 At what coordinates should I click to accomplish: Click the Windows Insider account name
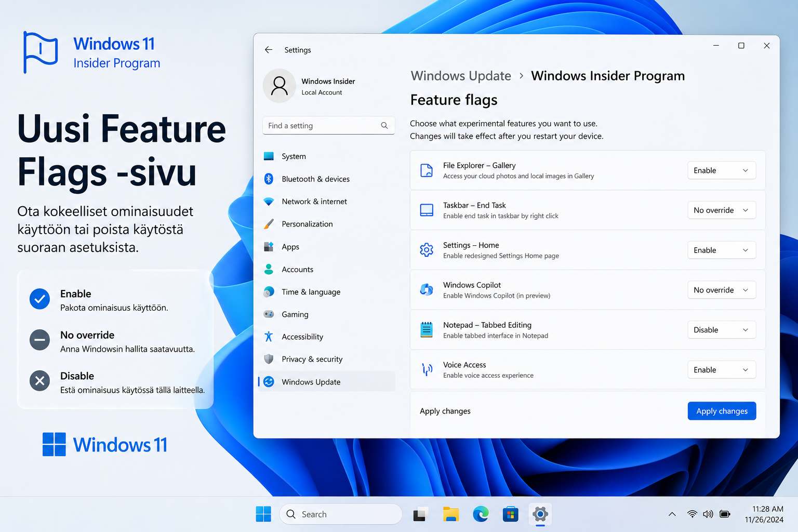pyautogui.click(x=328, y=82)
